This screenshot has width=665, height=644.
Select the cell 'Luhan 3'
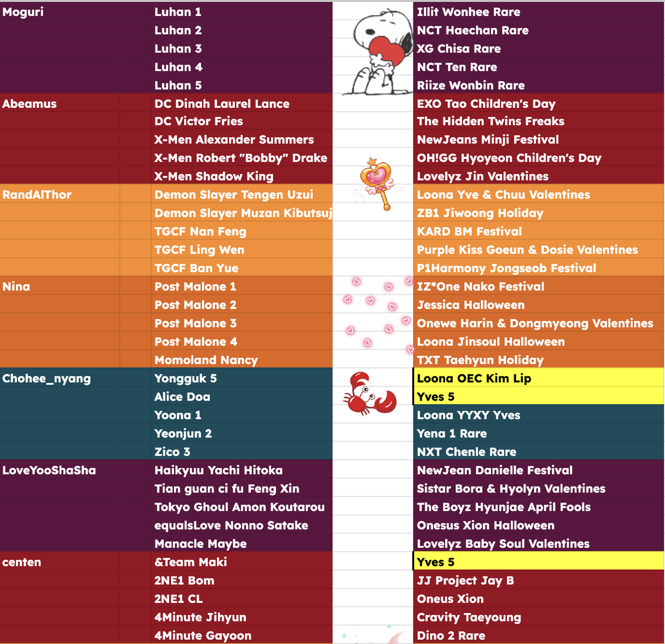242,48
